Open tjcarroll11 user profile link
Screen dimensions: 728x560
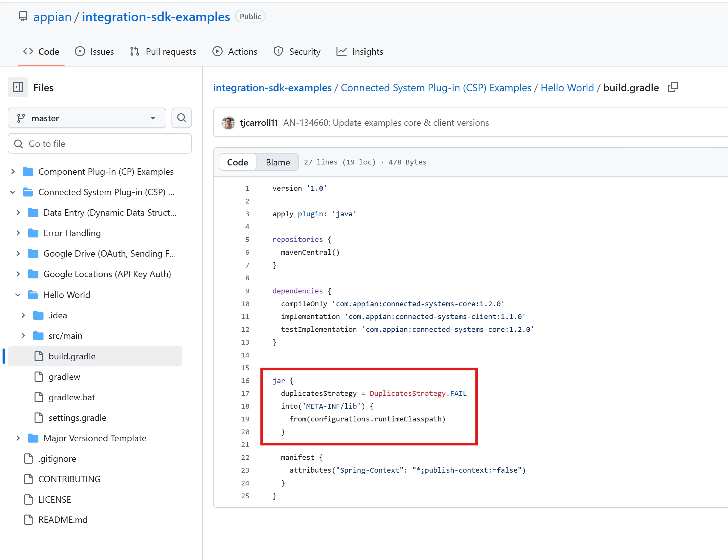point(259,123)
